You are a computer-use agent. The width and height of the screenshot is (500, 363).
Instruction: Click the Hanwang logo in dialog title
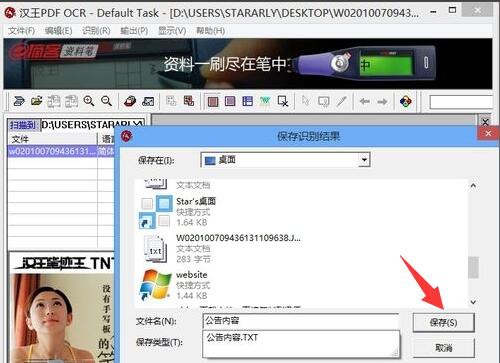(x=127, y=136)
